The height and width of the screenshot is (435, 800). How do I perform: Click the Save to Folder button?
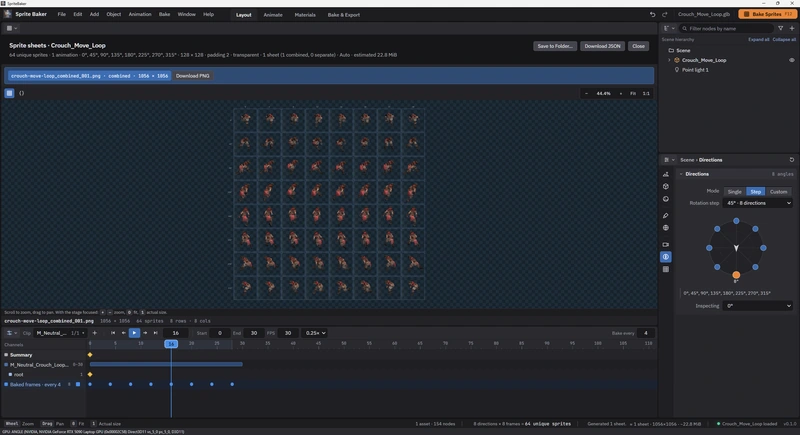(555, 46)
